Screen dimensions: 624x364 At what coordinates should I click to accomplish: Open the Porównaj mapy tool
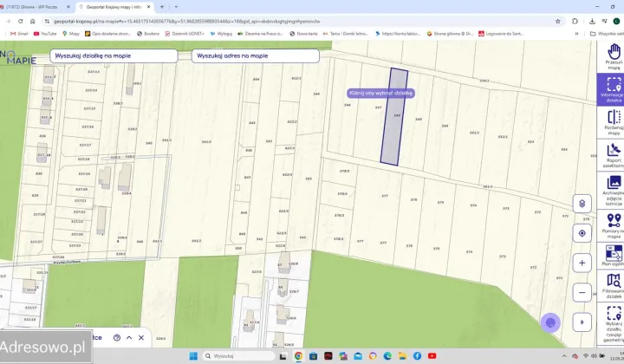tap(614, 120)
